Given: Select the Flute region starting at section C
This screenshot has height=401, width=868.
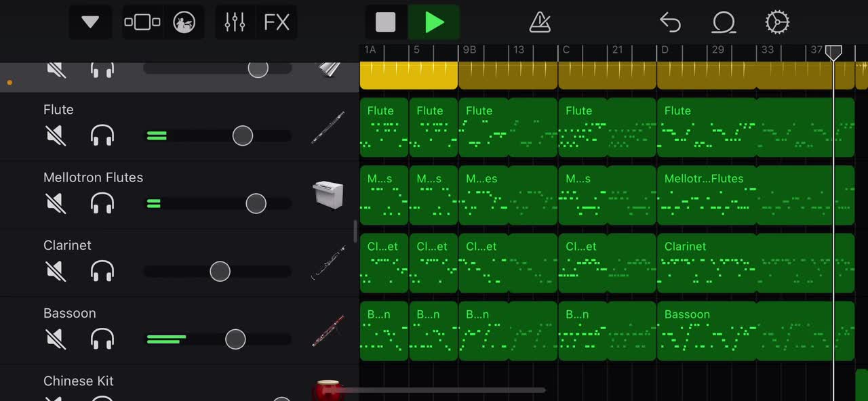Looking at the screenshot, I should click(x=607, y=127).
